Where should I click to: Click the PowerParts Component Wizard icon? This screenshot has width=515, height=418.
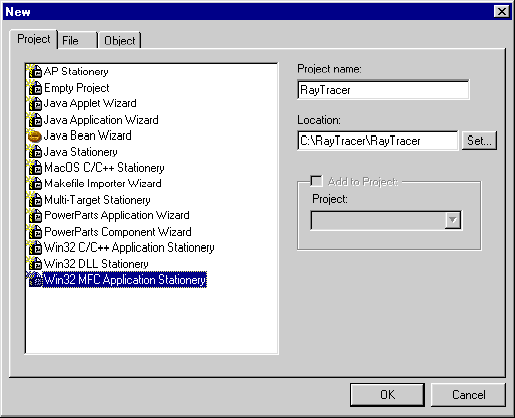tap(34, 232)
